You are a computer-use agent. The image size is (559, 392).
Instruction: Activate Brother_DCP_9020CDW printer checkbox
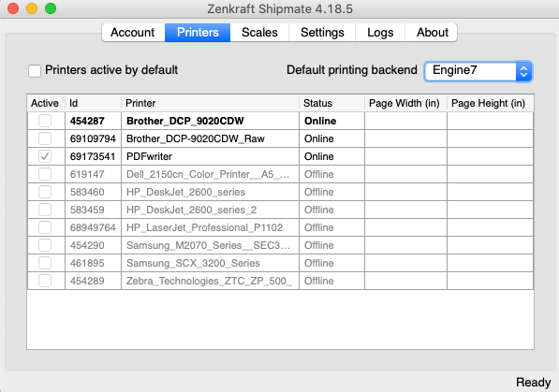tap(45, 121)
